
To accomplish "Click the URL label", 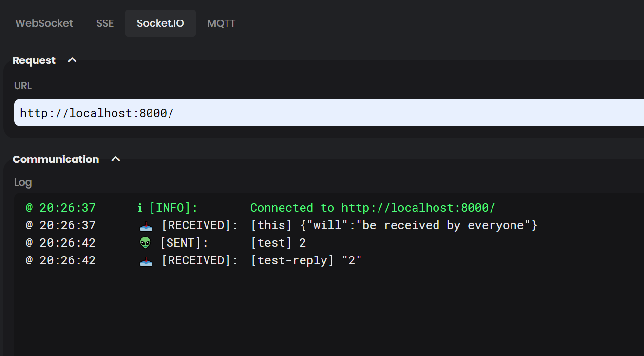I will pyautogui.click(x=23, y=86).
